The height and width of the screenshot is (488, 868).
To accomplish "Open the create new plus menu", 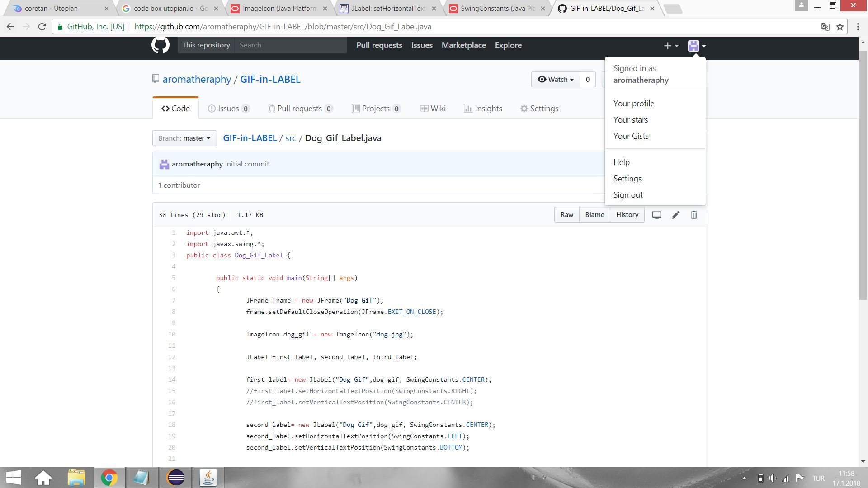I will pyautogui.click(x=671, y=46).
